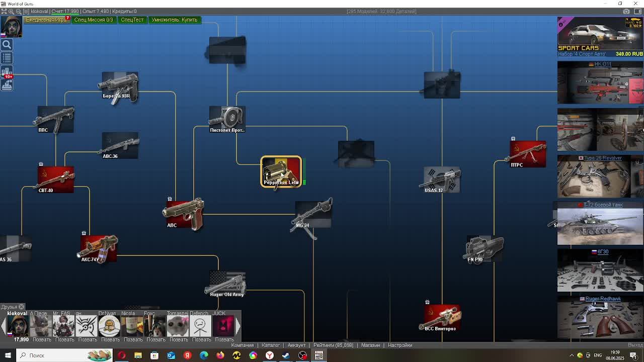Open the search magnifier in left sidebar
The height and width of the screenshot is (362, 644).
(7, 45)
